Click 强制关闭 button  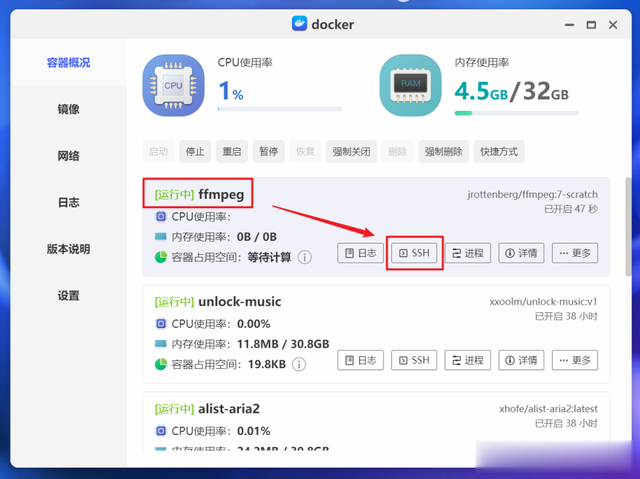pyautogui.click(x=351, y=151)
